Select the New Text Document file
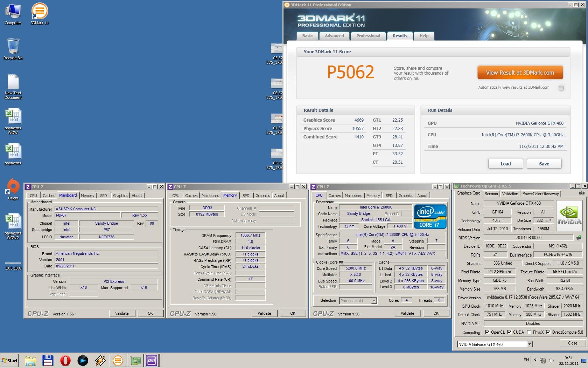The height and width of the screenshot is (368, 588). [13, 87]
